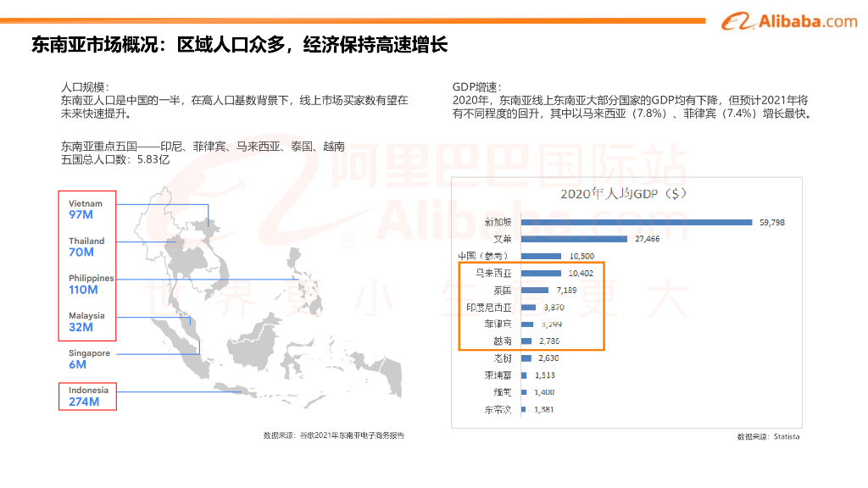
Task: Click the '1,381' data label
Action: [544, 410]
